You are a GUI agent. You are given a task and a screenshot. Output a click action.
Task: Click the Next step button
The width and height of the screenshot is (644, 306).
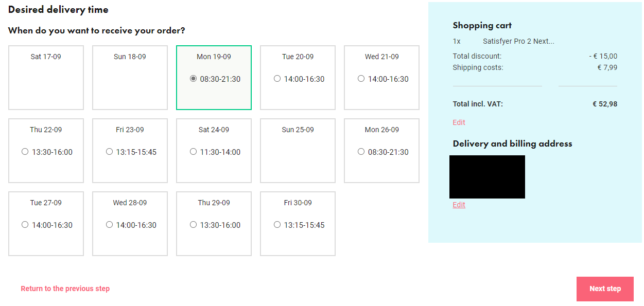pos(605,289)
